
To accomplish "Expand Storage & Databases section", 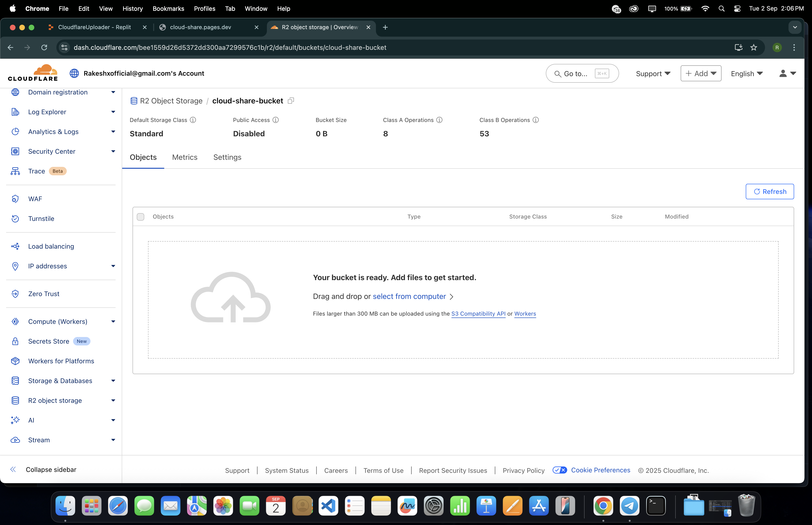I will tap(113, 381).
